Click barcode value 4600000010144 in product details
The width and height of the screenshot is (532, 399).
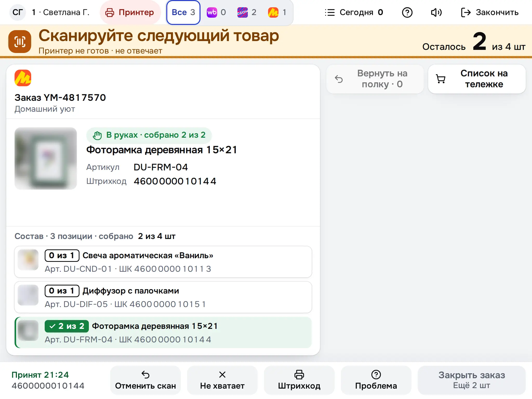click(175, 181)
